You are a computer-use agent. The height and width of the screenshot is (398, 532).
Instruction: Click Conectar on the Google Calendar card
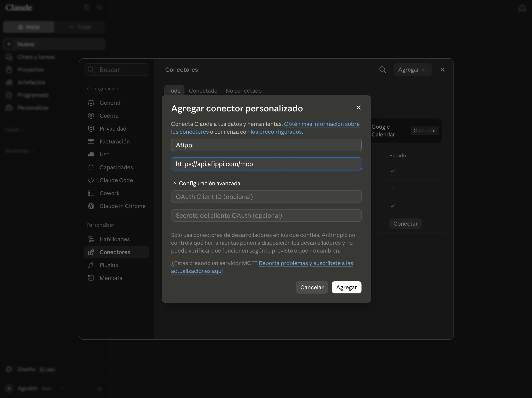[x=425, y=131]
